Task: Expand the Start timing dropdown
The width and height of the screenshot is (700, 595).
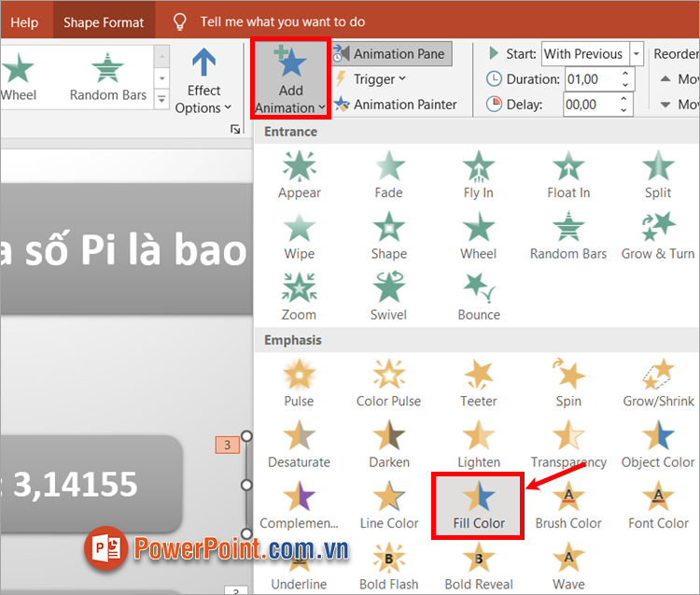Action: pyautogui.click(x=637, y=54)
